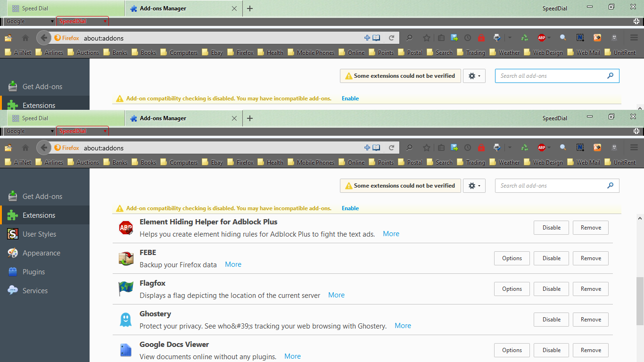The image size is (644, 362).
Task: Open the User Styles sidebar section
Action: (45, 234)
